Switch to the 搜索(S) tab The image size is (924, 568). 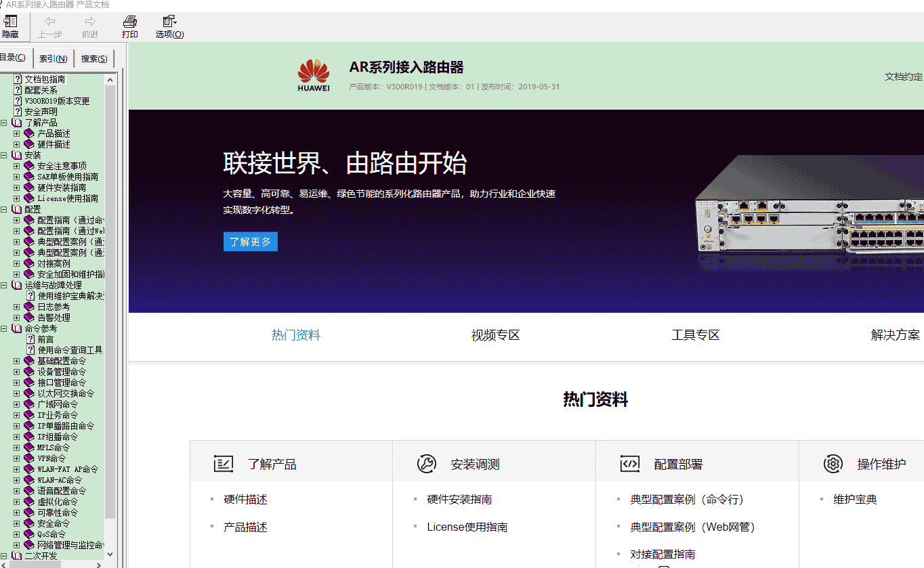[93, 59]
